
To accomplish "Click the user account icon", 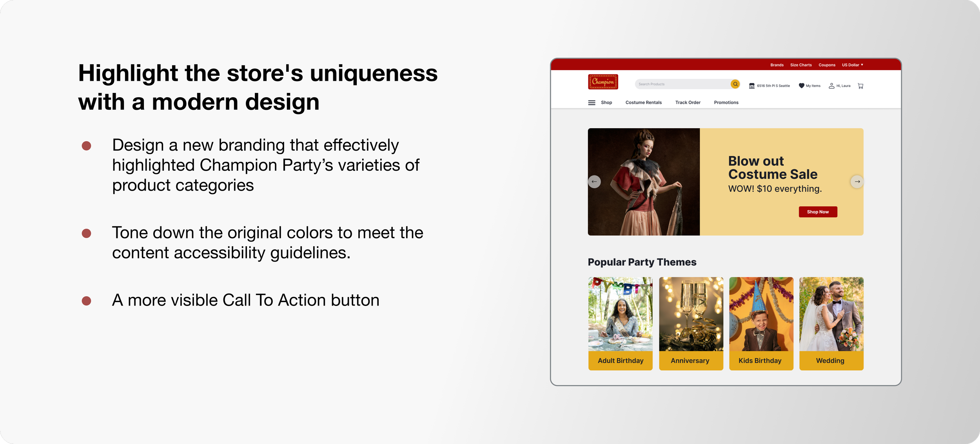I will click(x=831, y=86).
